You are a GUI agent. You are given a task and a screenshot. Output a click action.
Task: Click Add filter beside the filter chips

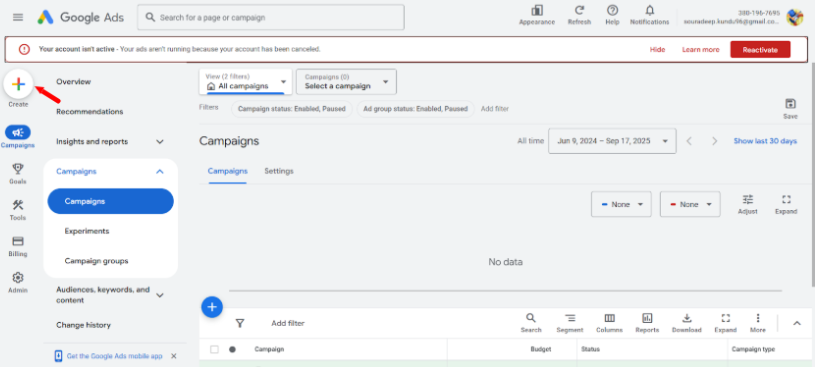[495, 109]
